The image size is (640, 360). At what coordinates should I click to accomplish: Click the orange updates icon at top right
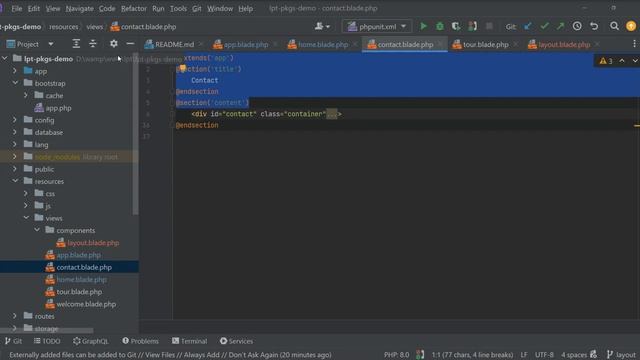[x=631, y=27]
